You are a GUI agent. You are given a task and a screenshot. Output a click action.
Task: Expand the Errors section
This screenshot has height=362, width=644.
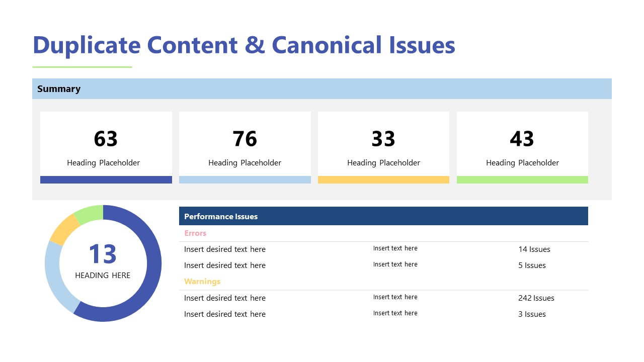pos(195,233)
